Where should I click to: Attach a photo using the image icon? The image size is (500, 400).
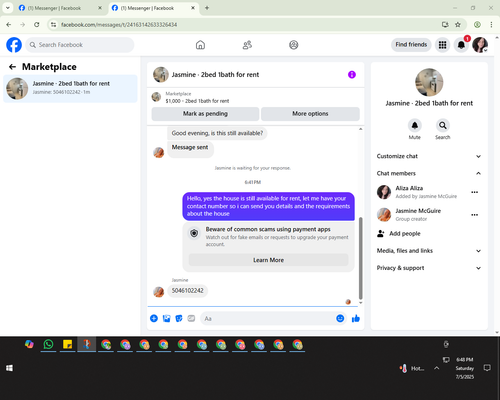point(166,318)
